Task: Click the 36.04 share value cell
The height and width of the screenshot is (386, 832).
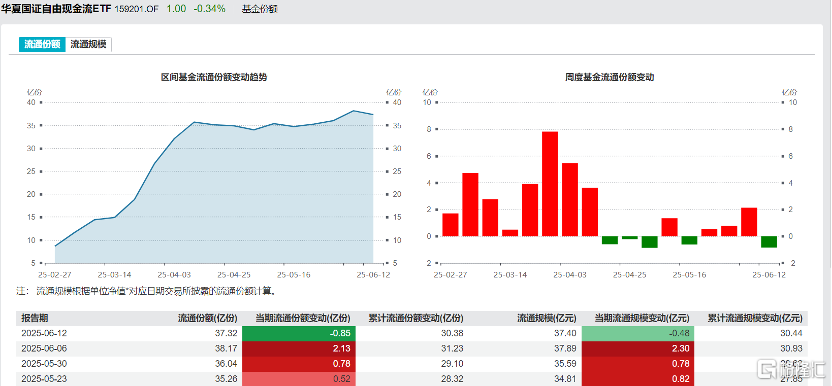Action: pos(225,364)
